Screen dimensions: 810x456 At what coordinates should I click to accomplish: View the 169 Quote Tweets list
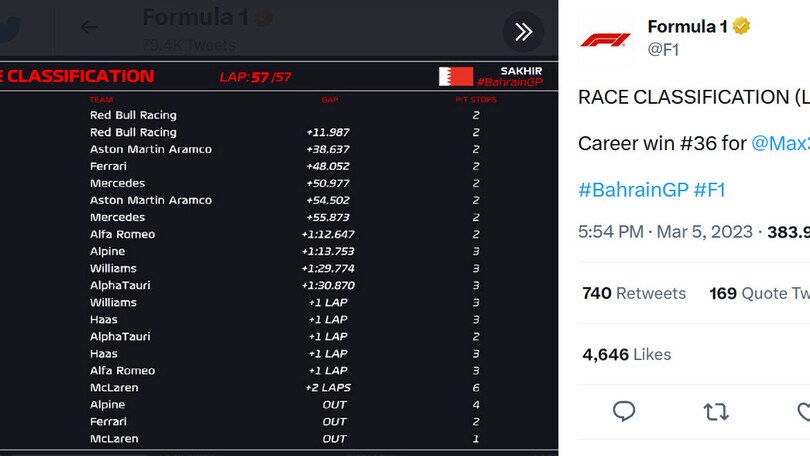coord(759,293)
